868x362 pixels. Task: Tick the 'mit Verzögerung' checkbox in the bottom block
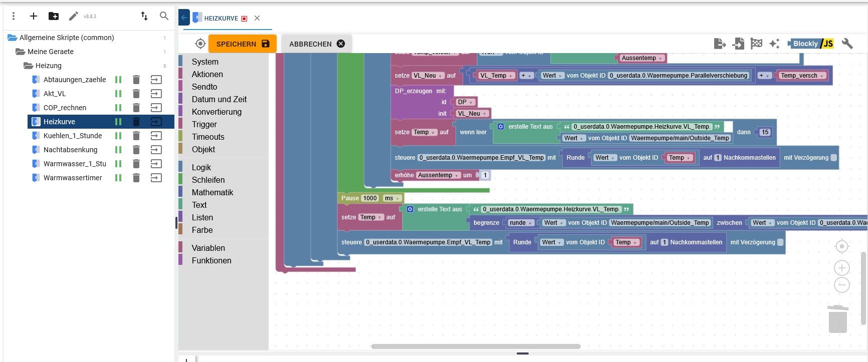click(780, 242)
